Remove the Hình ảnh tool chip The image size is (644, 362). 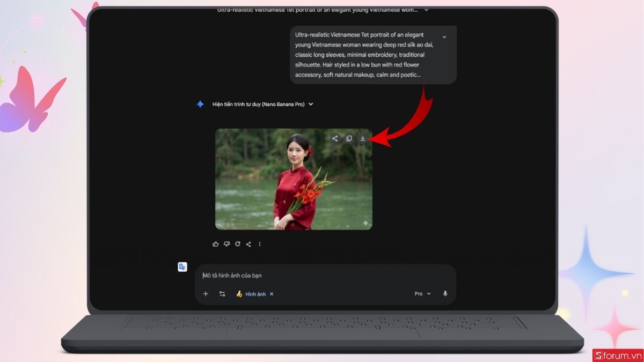[272, 294]
